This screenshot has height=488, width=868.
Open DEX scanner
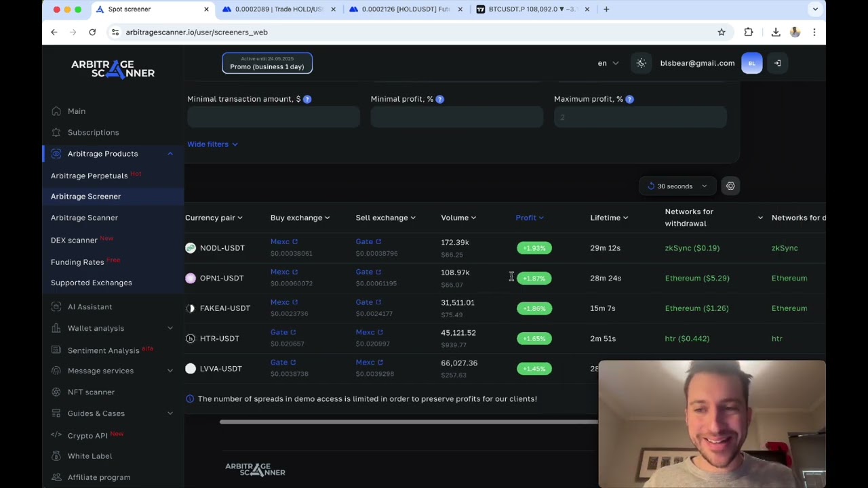click(74, 240)
